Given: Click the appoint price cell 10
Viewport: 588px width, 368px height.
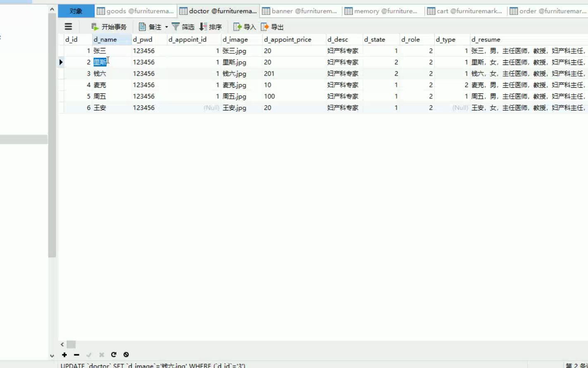Looking at the screenshot, I should click(294, 85).
